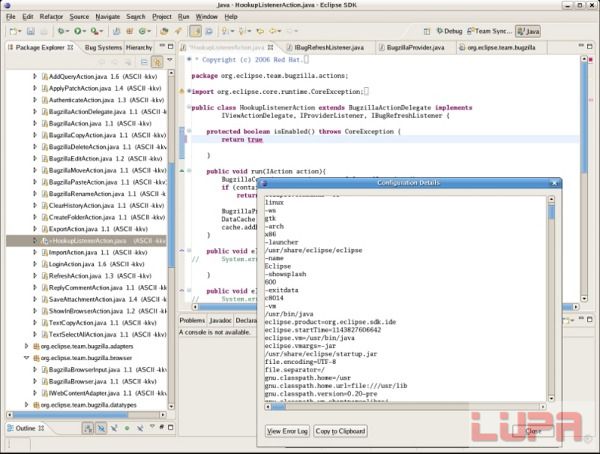Switch to Team Sync perspective button

coord(489,31)
